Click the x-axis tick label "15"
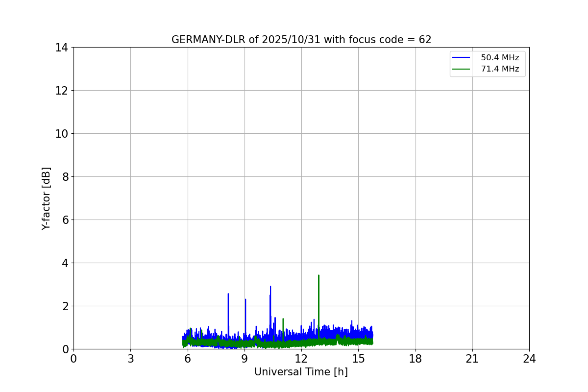 pos(358,359)
